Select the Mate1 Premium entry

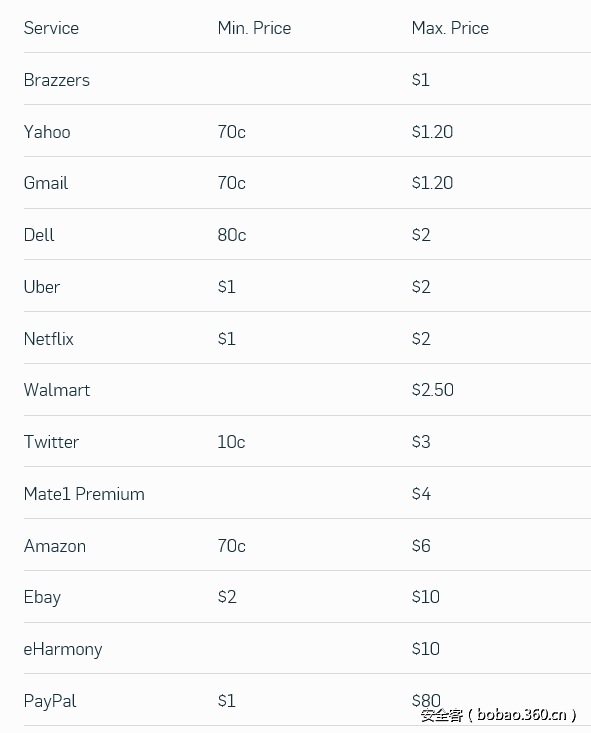(x=84, y=494)
